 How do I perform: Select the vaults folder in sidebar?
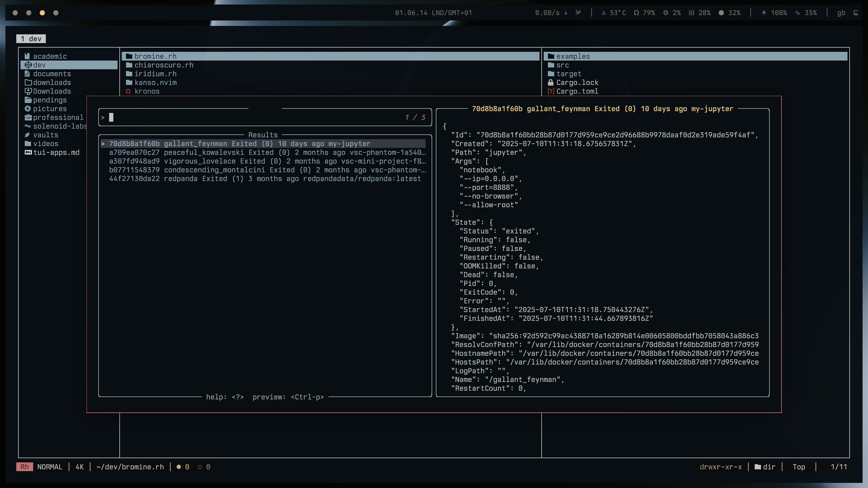click(x=46, y=135)
